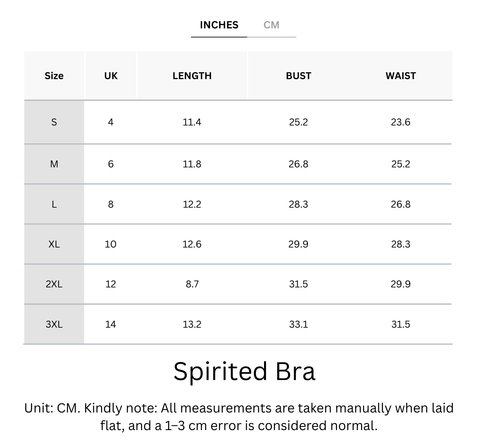
Task: Click the Spirited Bra title text
Action: (x=244, y=371)
